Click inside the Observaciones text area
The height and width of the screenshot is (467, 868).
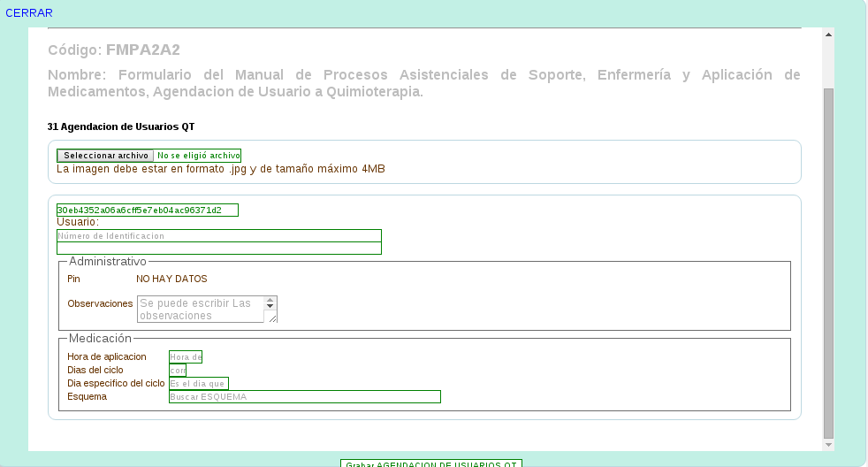tap(201, 309)
